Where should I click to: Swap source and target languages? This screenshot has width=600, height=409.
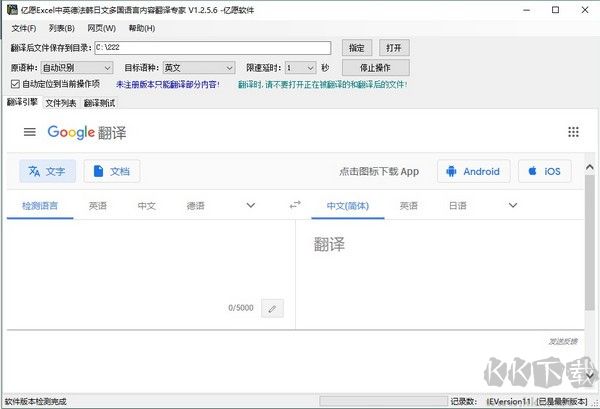pyautogui.click(x=295, y=205)
